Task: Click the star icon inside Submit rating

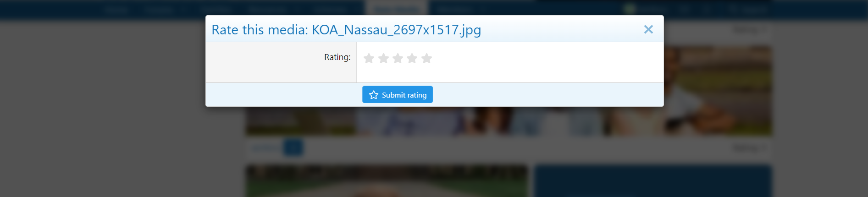Action: [374, 95]
